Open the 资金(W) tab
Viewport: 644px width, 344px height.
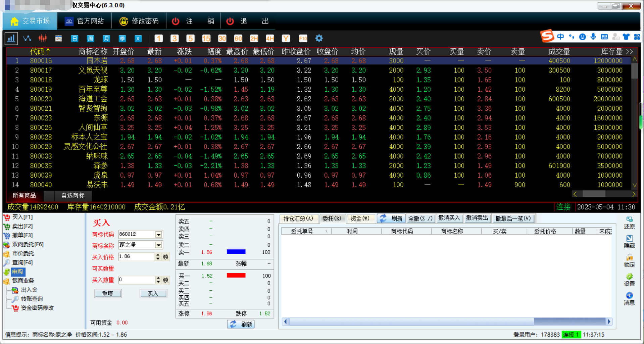pyautogui.click(x=360, y=218)
